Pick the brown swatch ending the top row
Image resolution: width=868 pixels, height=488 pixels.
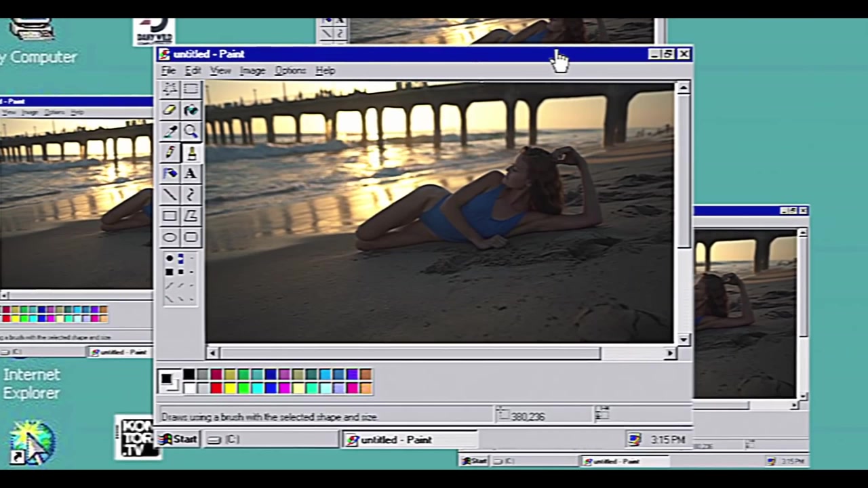(x=366, y=374)
